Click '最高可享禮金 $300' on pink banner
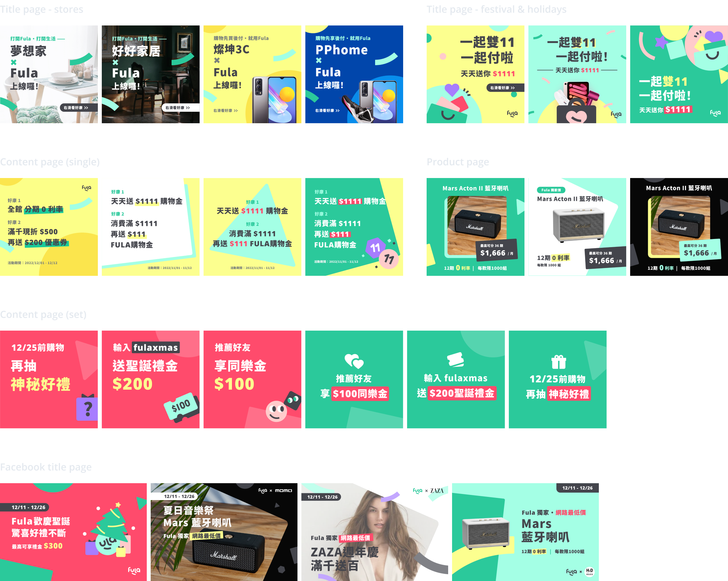The width and height of the screenshot is (728, 581). tap(37, 546)
